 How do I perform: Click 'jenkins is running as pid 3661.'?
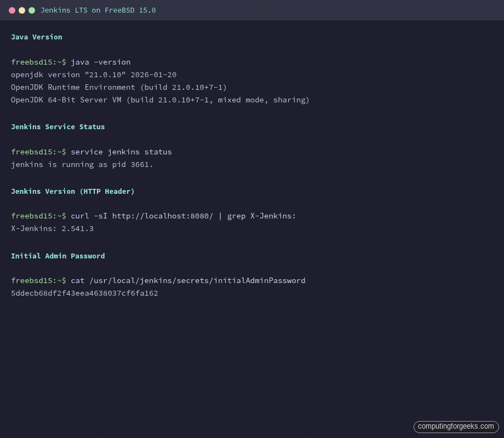click(82, 165)
